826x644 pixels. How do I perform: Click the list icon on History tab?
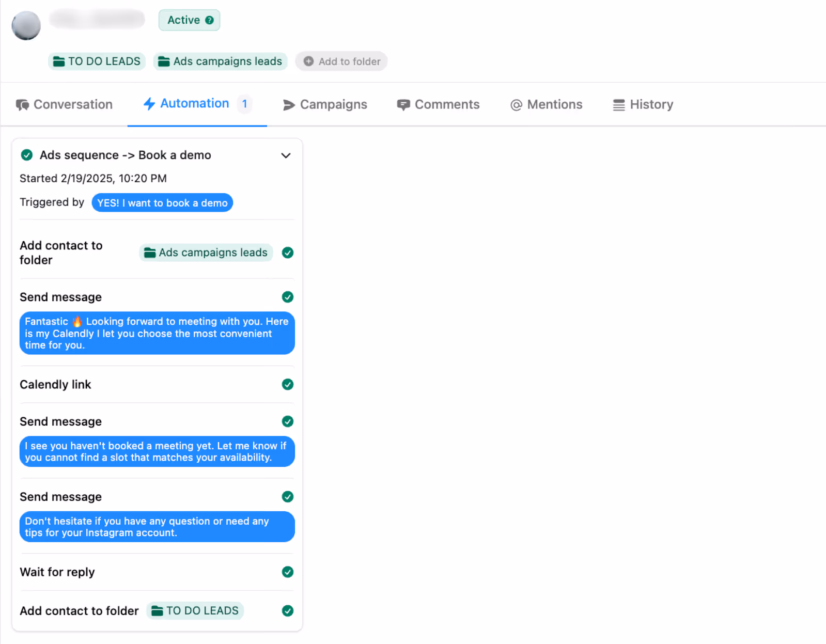pyautogui.click(x=619, y=105)
